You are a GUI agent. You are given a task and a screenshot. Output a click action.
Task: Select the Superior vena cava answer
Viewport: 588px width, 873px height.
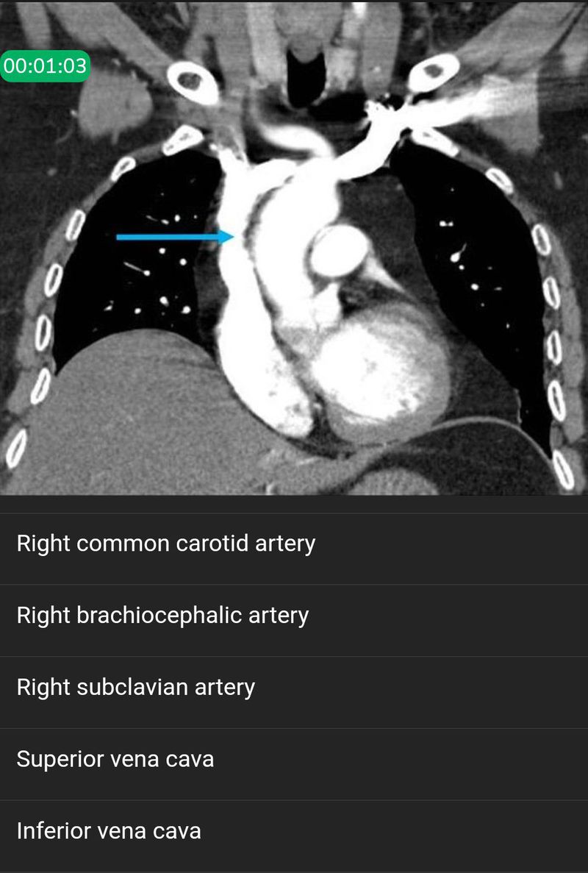pos(294,759)
